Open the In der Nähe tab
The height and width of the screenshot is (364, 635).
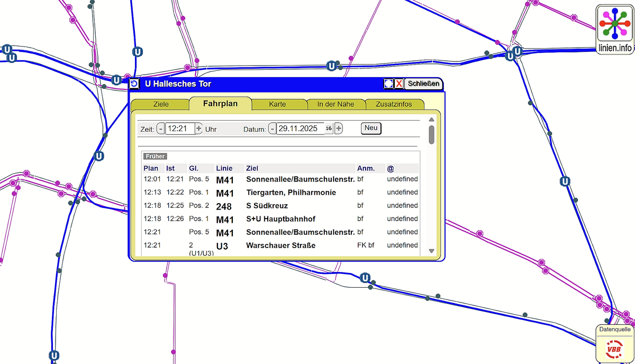pyautogui.click(x=335, y=104)
